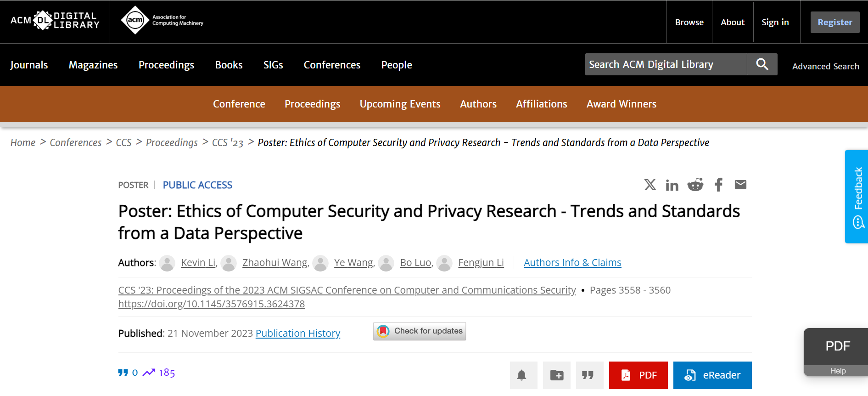Select Award Winners in the conference bar

coord(621,104)
